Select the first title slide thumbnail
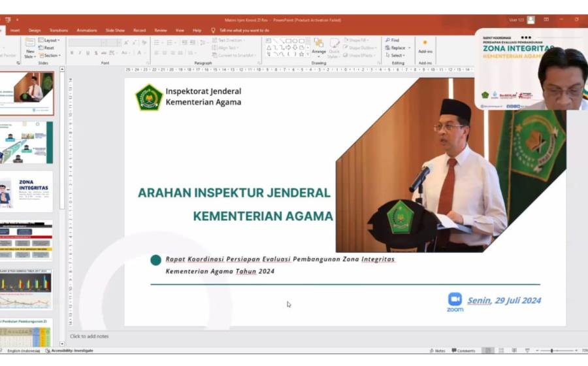The image size is (588, 366). (x=27, y=93)
